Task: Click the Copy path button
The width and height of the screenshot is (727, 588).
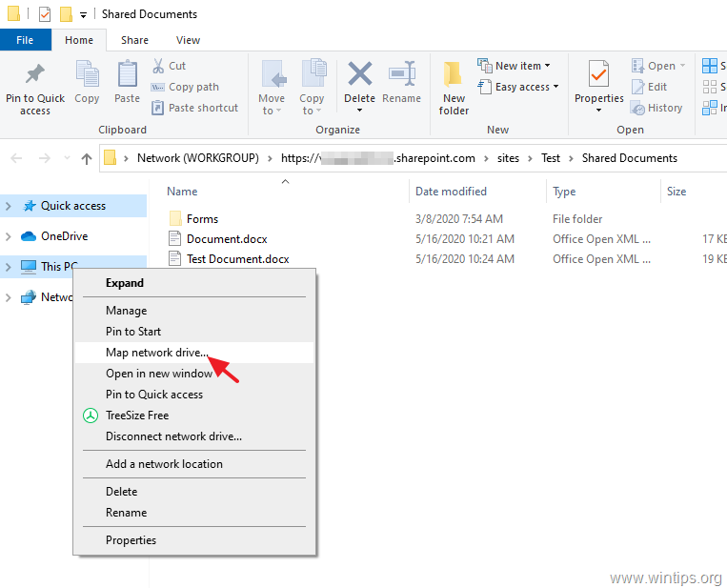Action: 193,87
